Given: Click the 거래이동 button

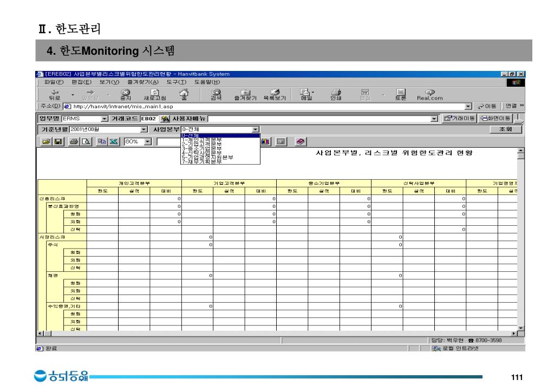Looking at the screenshot, I should (459, 119).
